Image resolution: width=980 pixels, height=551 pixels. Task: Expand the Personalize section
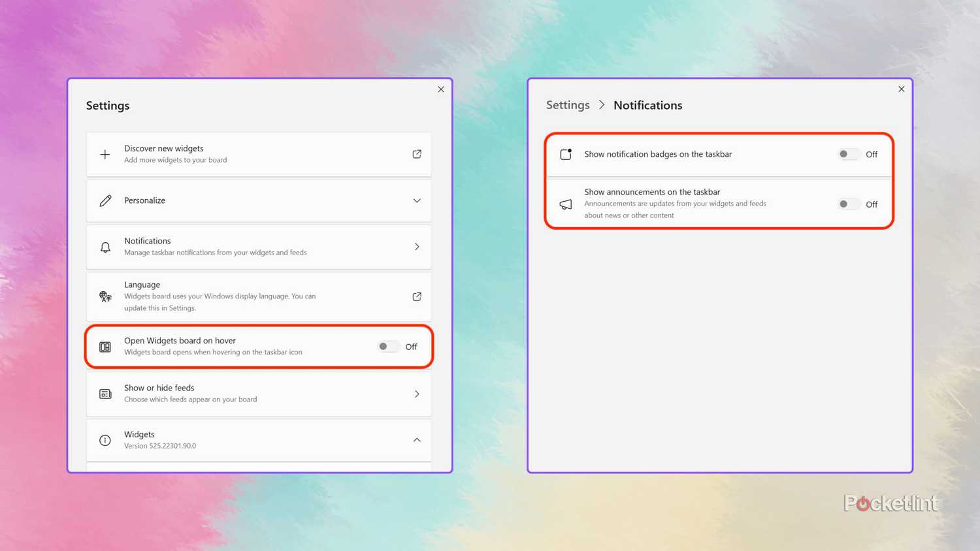(x=417, y=200)
